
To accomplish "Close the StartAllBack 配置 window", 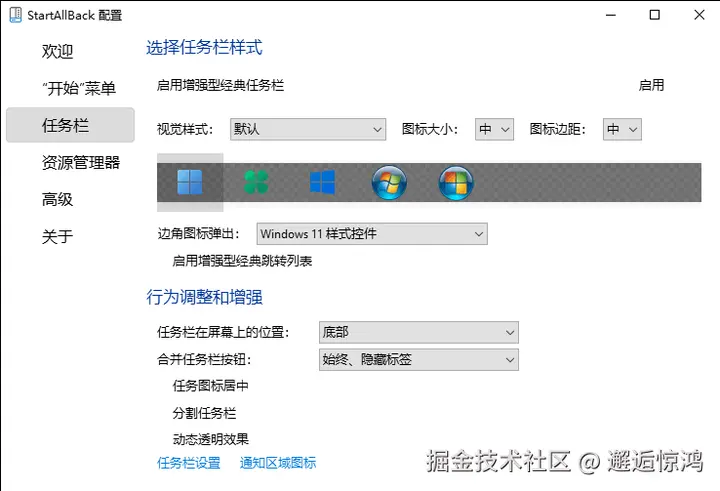I will 699,15.
